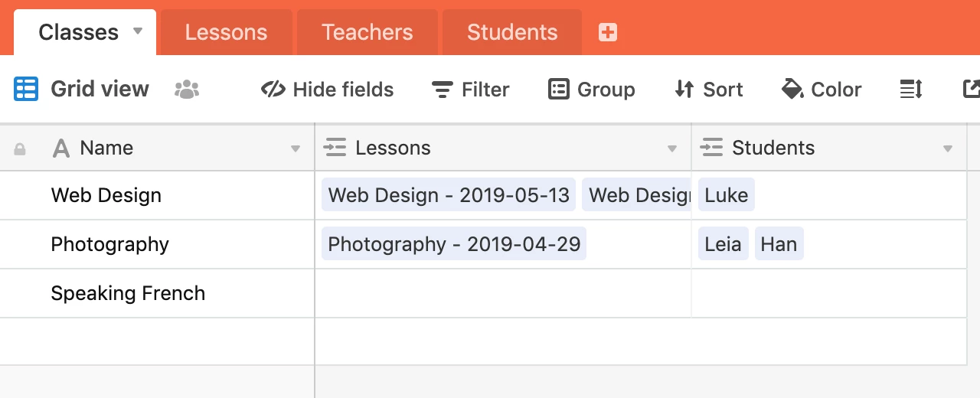The height and width of the screenshot is (398, 980).
Task: Switch to the Teachers tab
Action: tap(367, 32)
